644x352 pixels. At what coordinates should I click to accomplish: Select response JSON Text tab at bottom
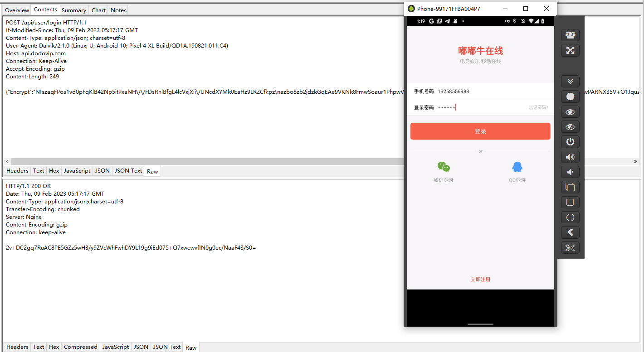tap(167, 347)
